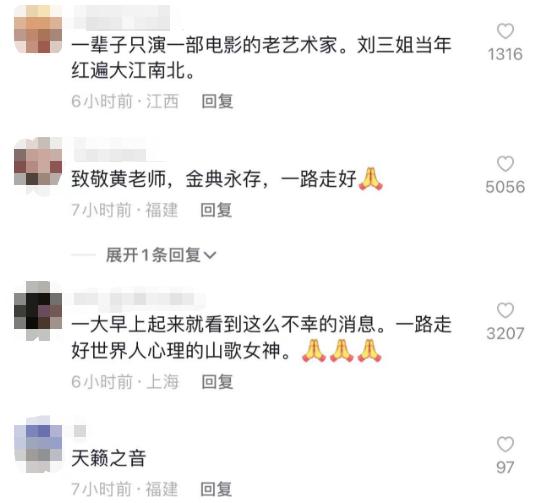Viewport: 542px width, 503px height.
Task: Select the comment text 致敬黄老师，金典永存
Action: point(166,179)
